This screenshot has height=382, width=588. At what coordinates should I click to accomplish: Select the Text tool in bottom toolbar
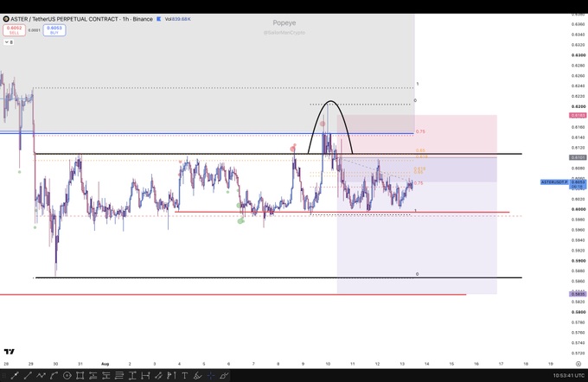click(184, 375)
